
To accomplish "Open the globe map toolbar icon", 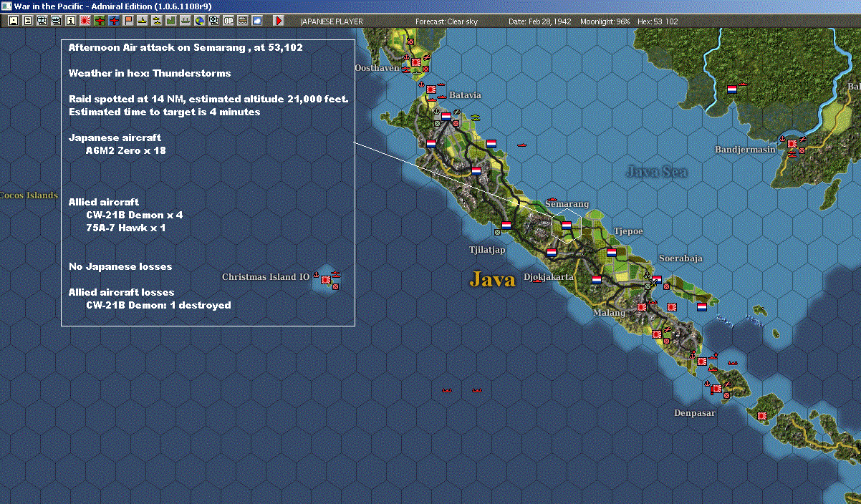I will [x=199, y=21].
